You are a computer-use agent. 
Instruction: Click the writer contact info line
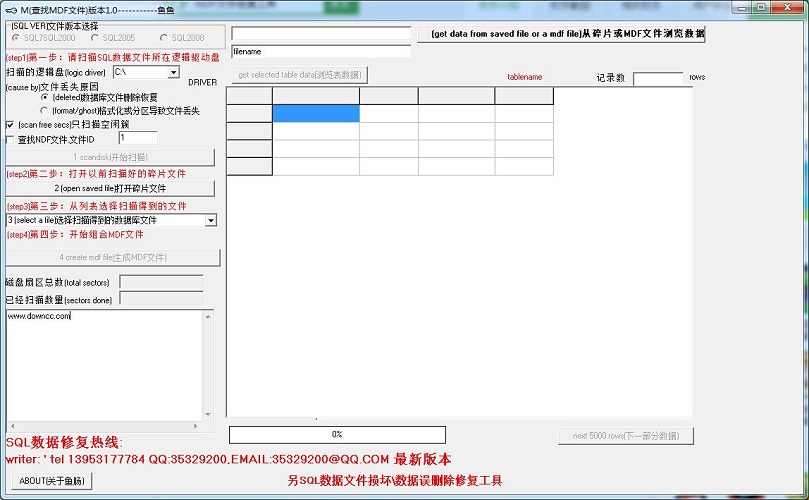pos(229,459)
